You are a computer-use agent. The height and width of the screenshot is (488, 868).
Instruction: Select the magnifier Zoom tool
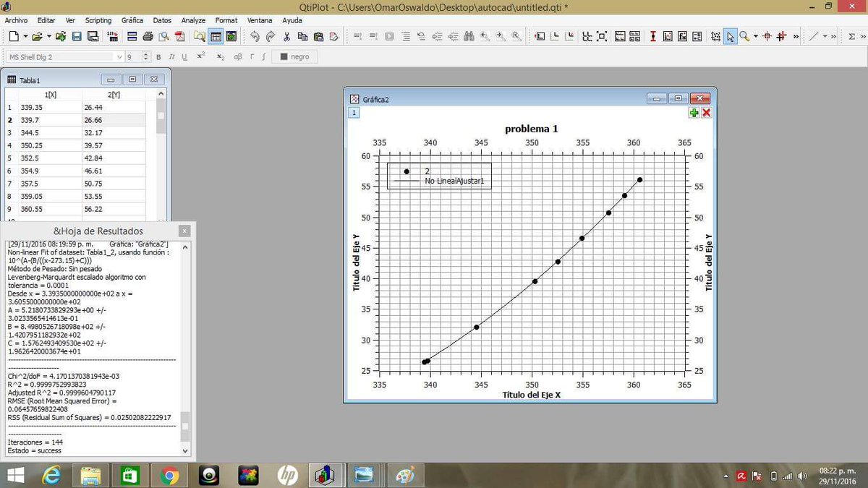pos(746,36)
